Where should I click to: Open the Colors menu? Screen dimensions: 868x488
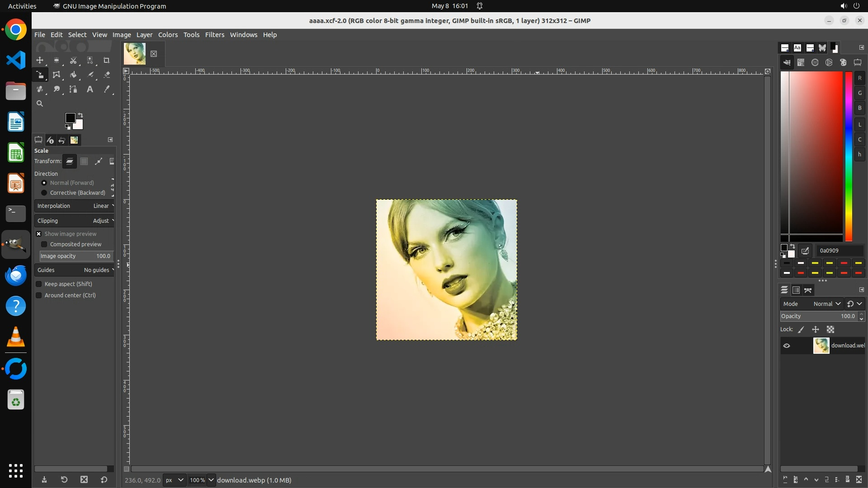point(168,35)
